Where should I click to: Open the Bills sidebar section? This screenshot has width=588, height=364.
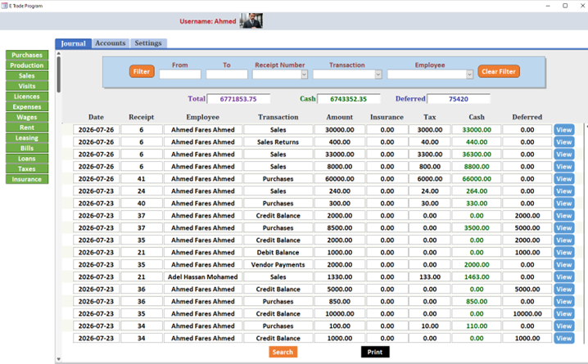(x=27, y=148)
